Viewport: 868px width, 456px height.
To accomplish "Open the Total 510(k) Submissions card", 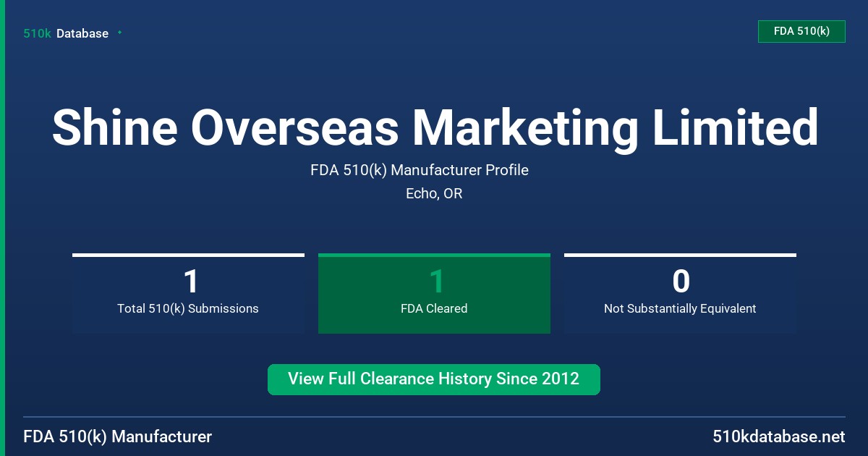I will coord(188,293).
